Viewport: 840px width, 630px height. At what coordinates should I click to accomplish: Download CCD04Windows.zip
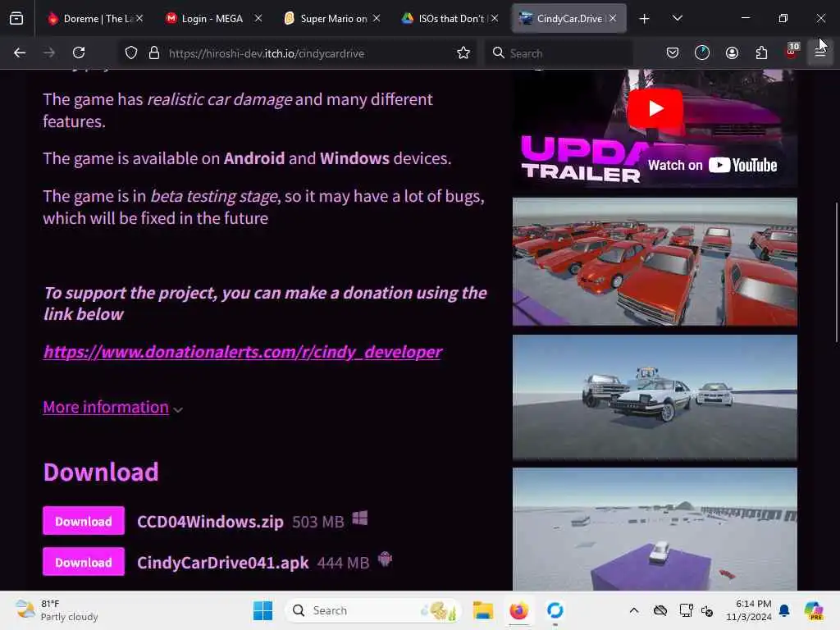(84, 521)
